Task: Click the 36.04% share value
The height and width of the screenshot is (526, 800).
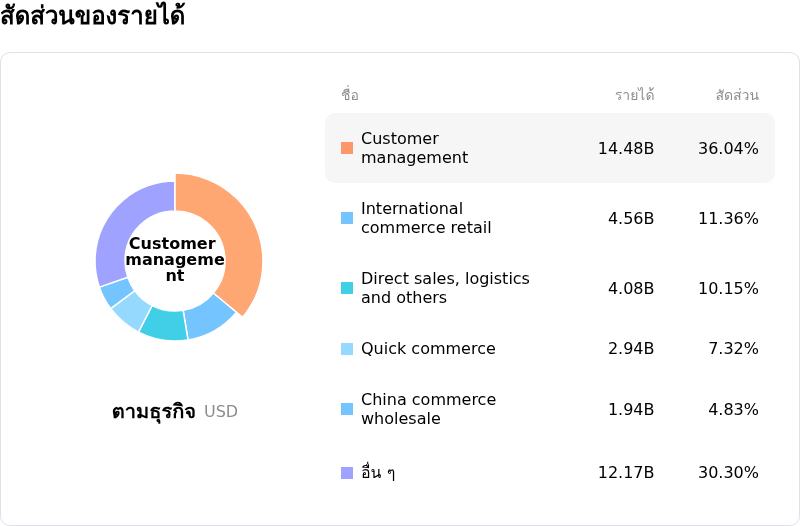Action: 728,148
